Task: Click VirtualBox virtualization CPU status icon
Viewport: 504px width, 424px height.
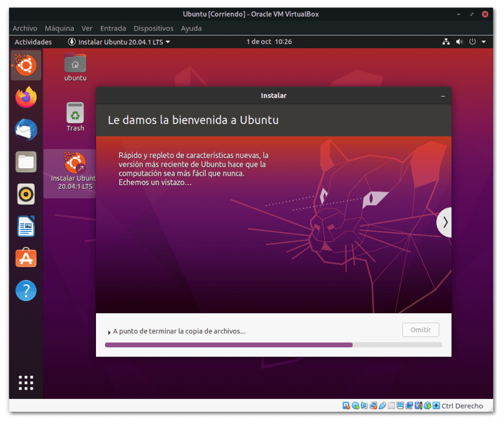Action: click(x=418, y=406)
